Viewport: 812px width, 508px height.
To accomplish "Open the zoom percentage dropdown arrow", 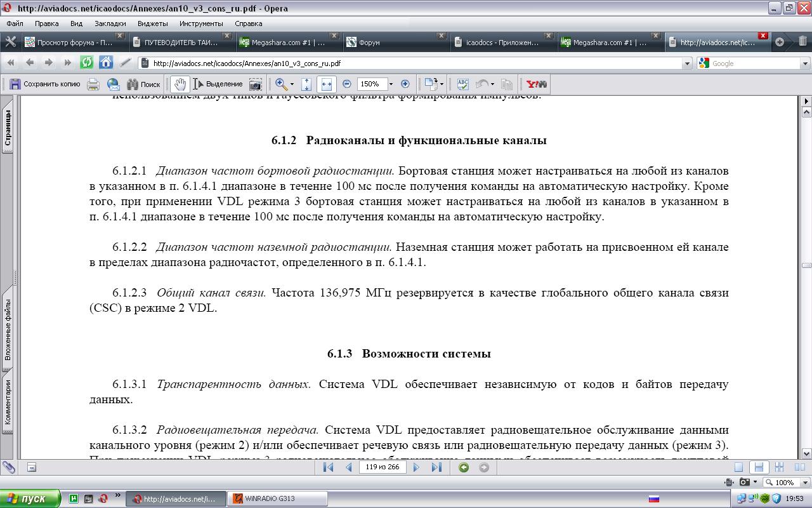I will [x=391, y=84].
